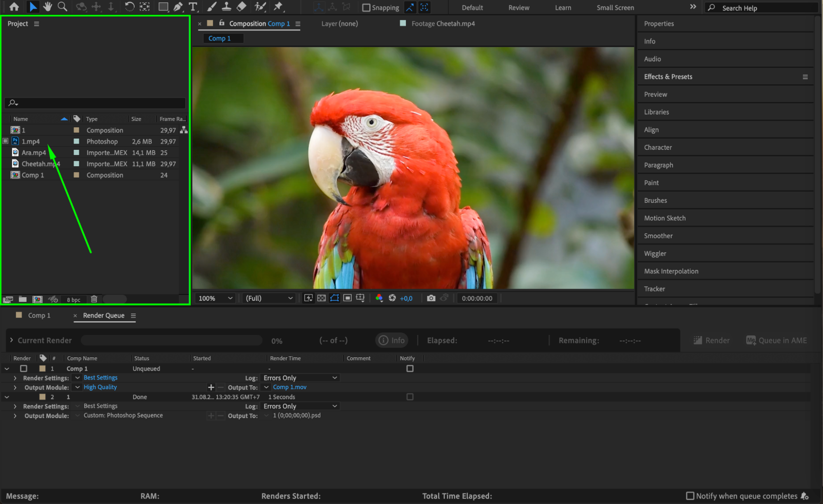This screenshot has height=504, width=823.
Task: Click the trash icon in Project panel
Action: tap(94, 299)
